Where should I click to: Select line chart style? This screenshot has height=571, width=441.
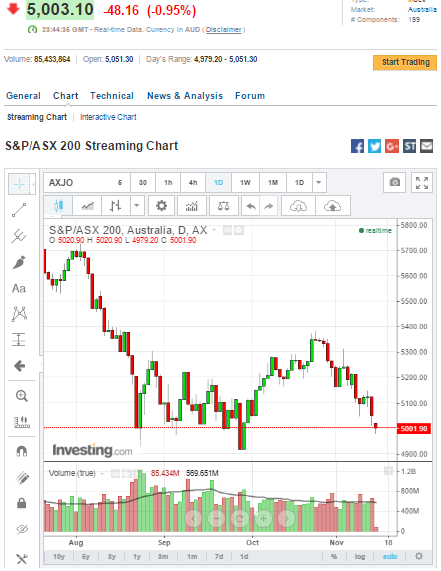87,206
